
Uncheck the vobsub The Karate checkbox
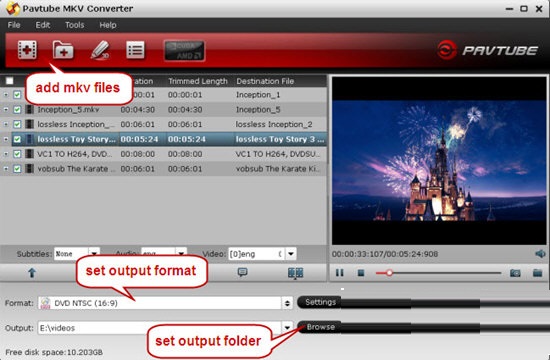click(x=17, y=168)
